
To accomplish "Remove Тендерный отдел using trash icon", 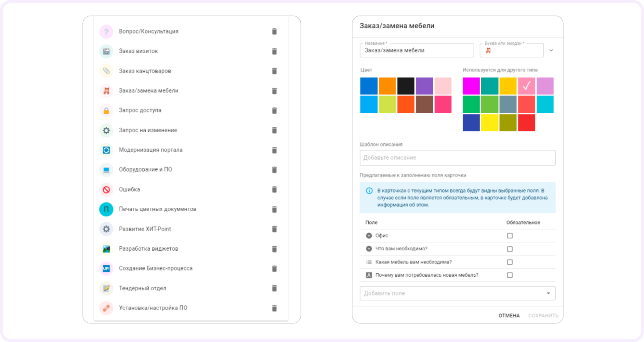I will (x=274, y=288).
